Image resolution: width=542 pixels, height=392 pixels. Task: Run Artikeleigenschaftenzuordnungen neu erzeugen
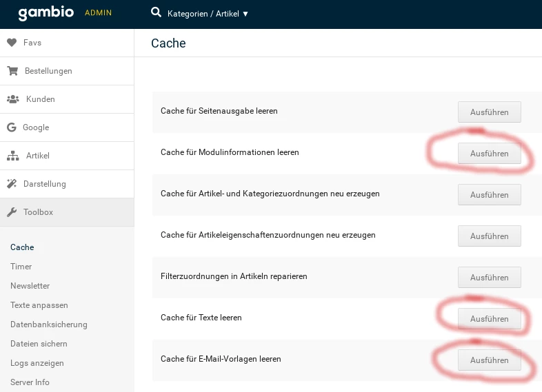[x=489, y=236]
